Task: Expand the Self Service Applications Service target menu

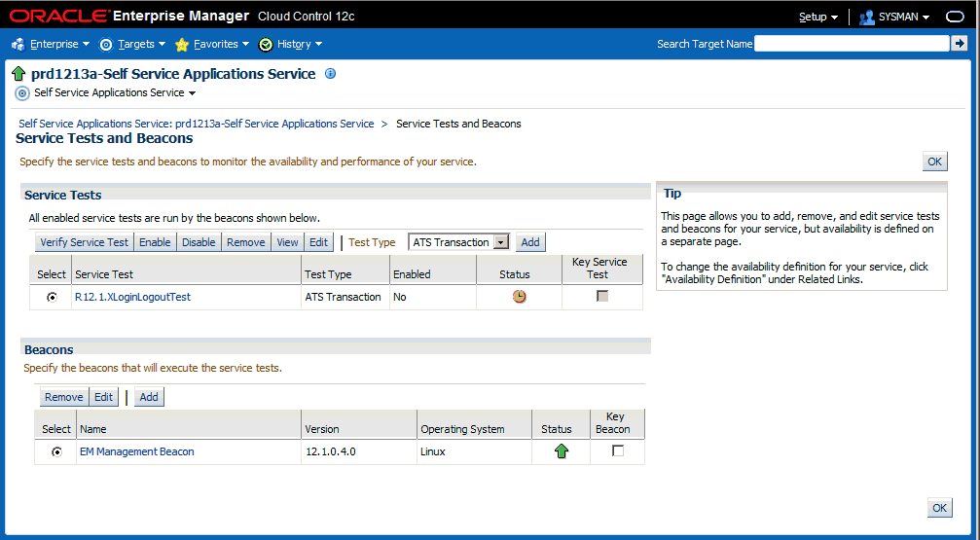Action: click(x=193, y=93)
